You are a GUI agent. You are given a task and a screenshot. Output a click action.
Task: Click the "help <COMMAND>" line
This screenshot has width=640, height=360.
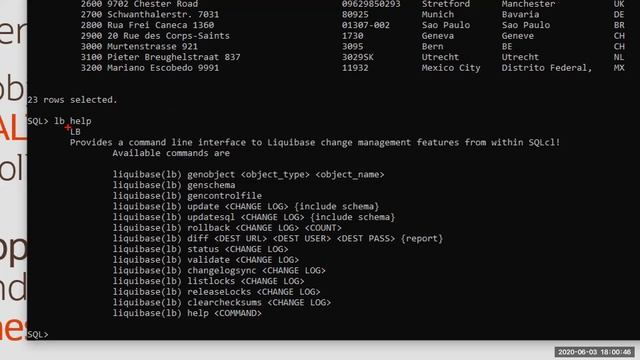click(x=187, y=313)
